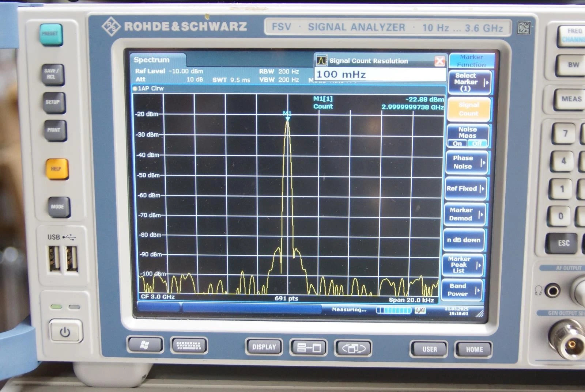Viewport: 585px width, 392px height.
Task: Push the numeric keypad 0 key
Action: coord(560,216)
